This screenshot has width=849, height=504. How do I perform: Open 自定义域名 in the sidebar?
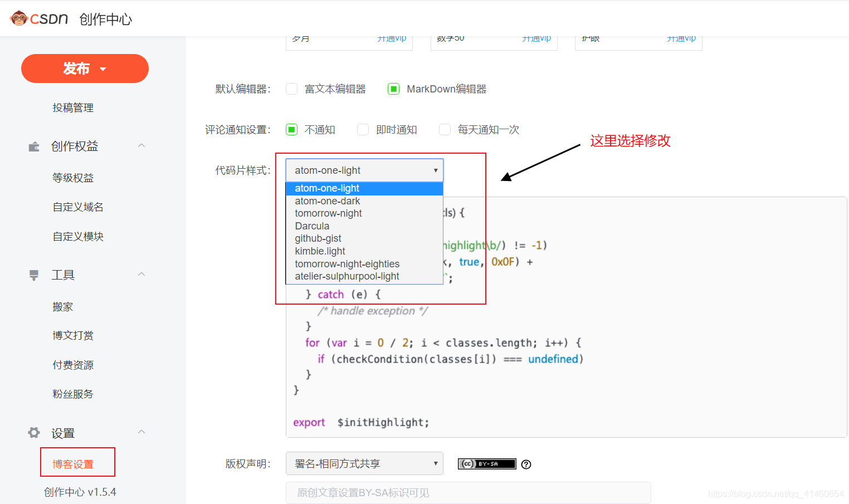tap(78, 207)
